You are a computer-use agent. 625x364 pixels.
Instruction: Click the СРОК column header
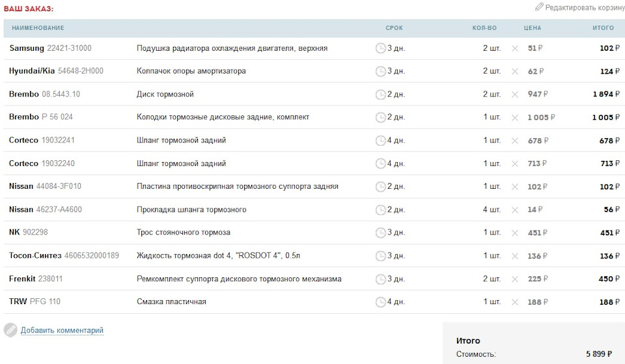point(395,28)
